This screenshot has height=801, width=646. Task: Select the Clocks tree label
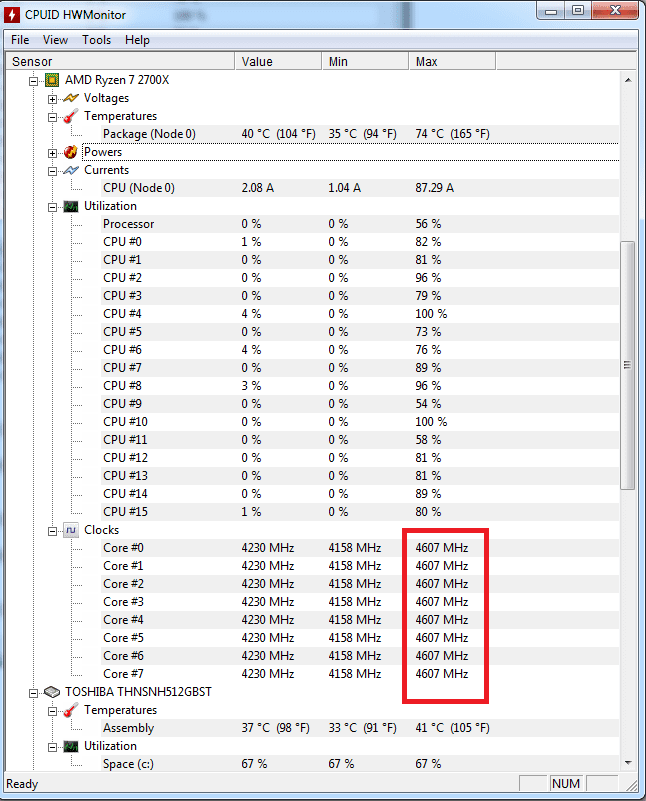click(x=102, y=530)
